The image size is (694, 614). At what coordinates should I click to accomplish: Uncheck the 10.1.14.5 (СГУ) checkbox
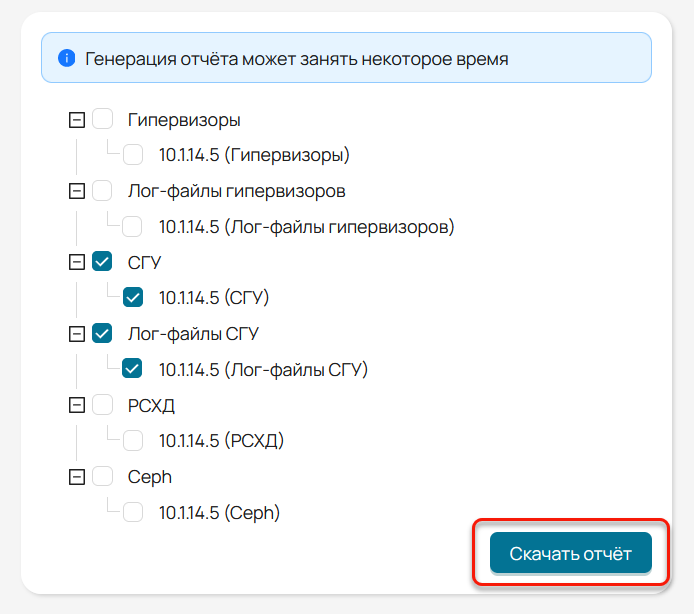tap(133, 297)
